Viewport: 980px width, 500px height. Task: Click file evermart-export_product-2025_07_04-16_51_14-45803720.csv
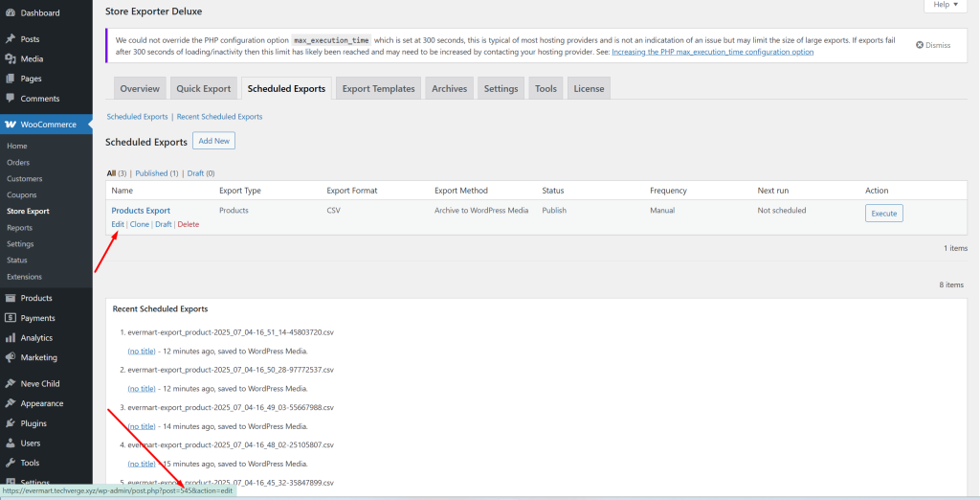231,332
